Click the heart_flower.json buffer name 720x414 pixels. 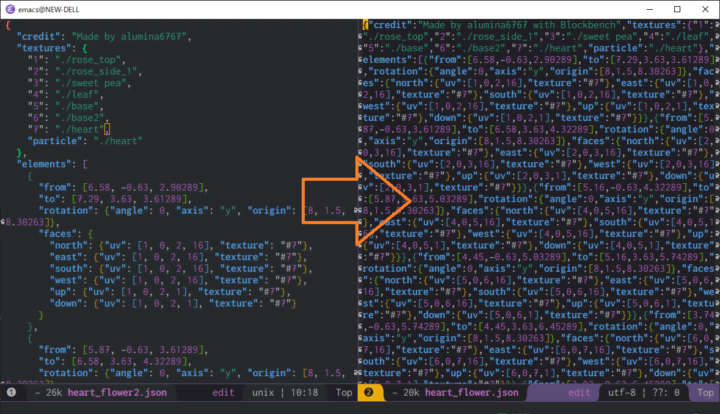[x=474, y=393]
